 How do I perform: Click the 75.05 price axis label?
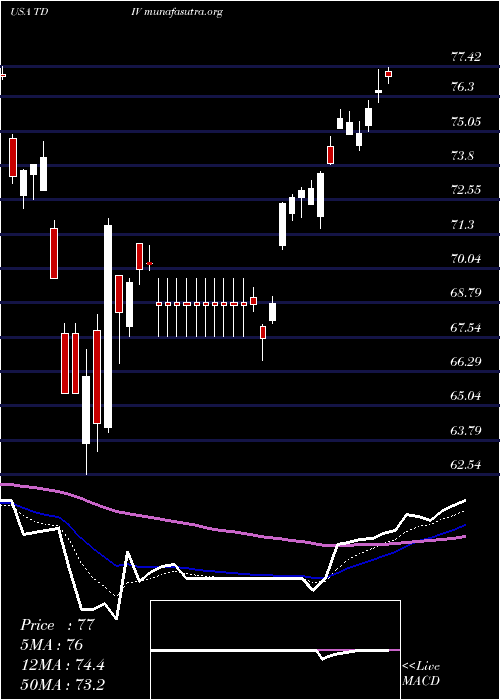466,122
